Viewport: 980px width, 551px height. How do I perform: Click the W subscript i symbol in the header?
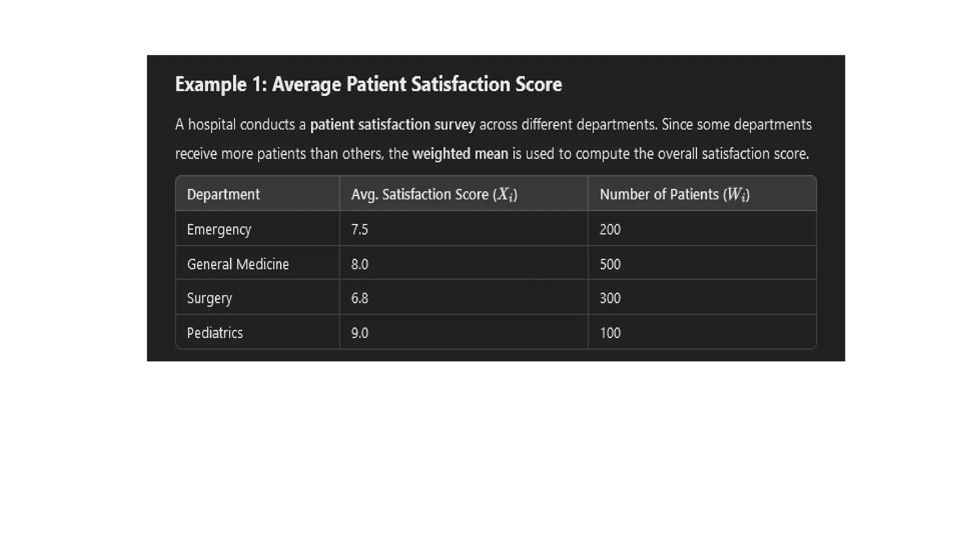coord(736,195)
